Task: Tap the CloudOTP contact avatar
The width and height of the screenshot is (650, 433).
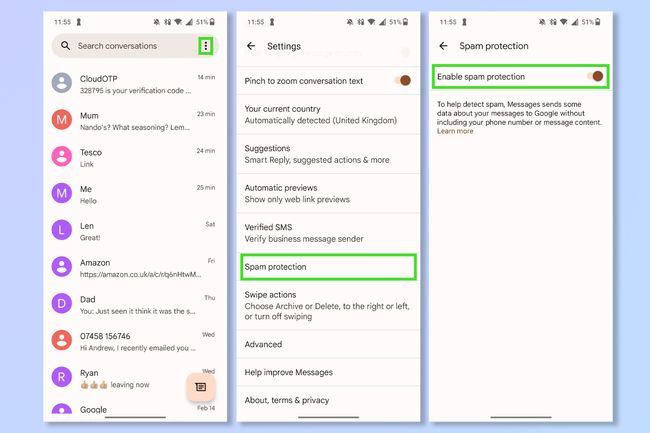Action: point(62,83)
